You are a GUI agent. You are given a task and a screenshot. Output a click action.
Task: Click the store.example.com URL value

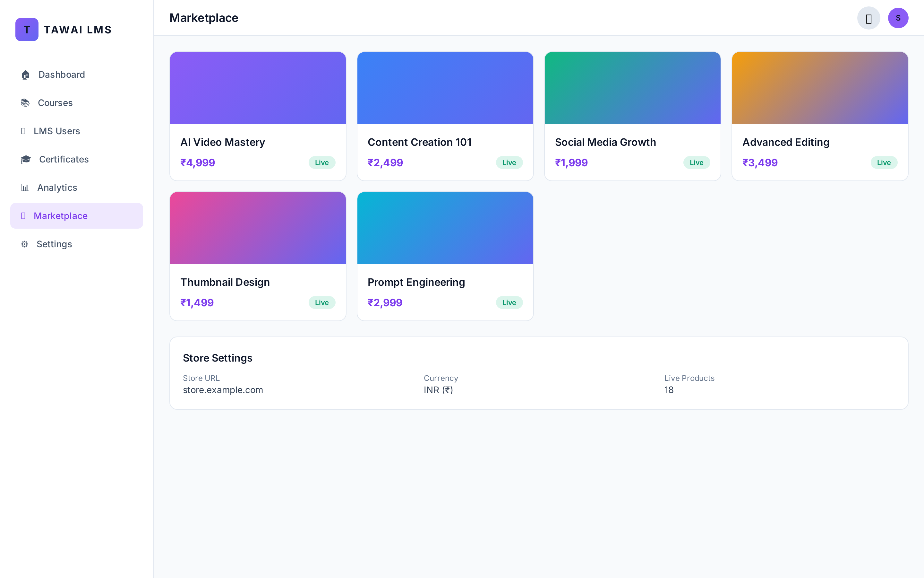[223, 390]
